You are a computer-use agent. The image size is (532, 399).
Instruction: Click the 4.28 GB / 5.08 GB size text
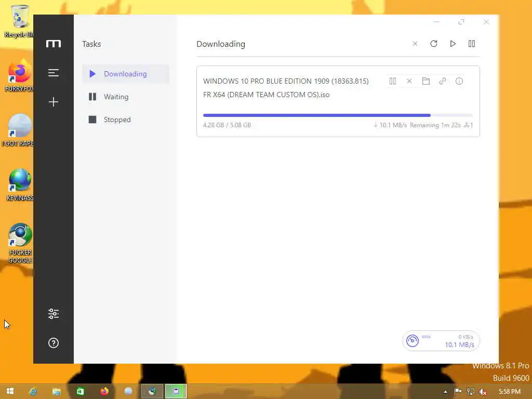click(x=227, y=125)
